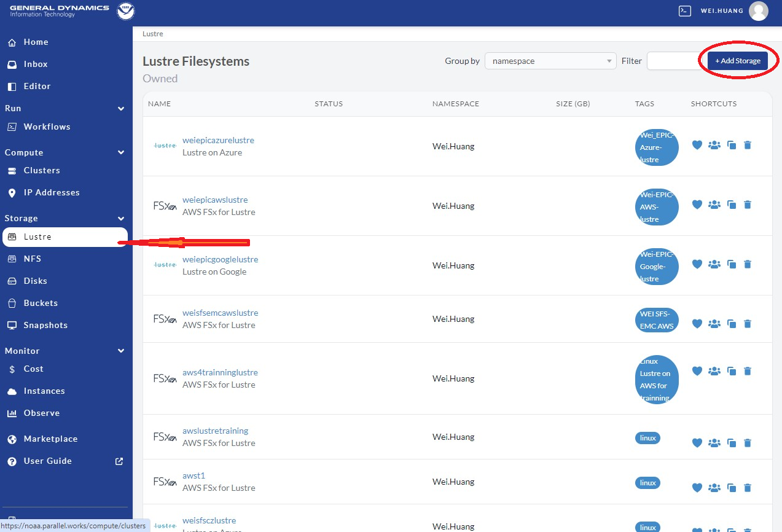
Task: Collapse the Compute sidebar section
Action: click(x=121, y=153)
